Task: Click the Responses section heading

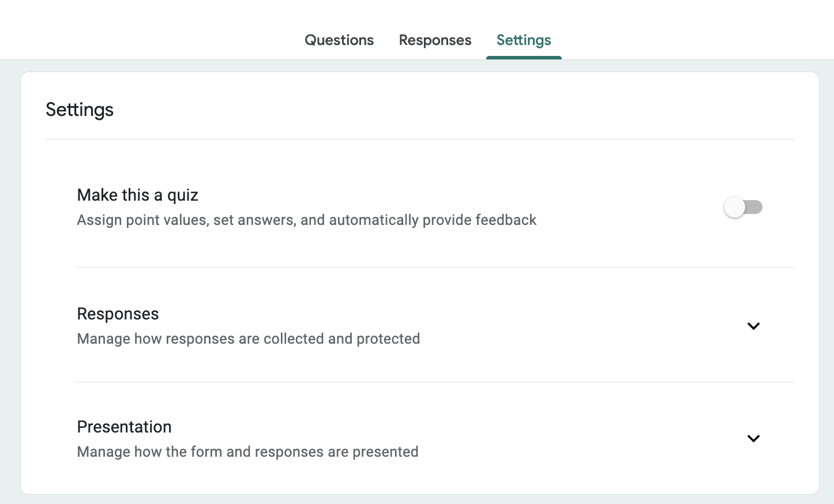Action: point(118,314)
